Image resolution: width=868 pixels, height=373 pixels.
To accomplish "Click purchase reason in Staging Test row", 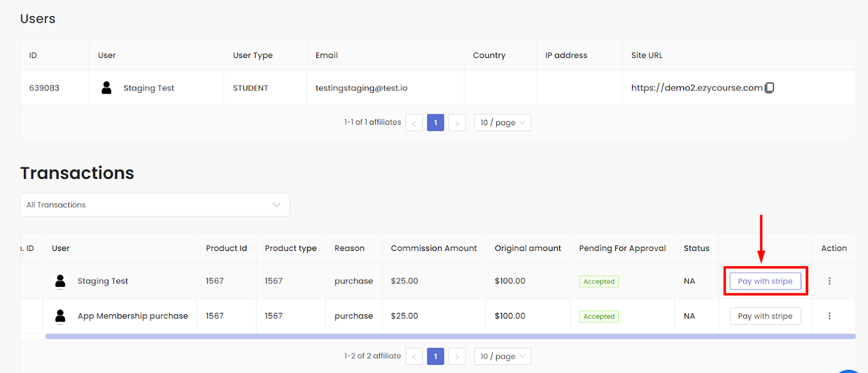I will [x=354, y=281].
